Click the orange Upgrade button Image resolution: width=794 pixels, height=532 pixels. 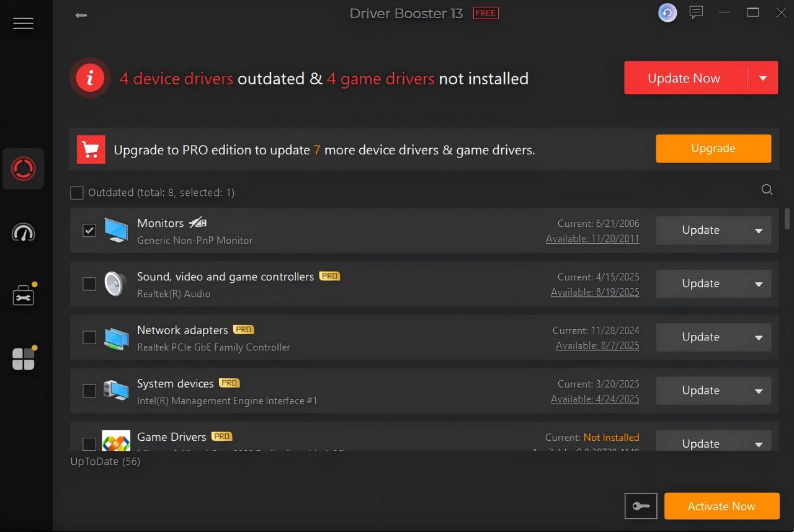click(713, 148)
